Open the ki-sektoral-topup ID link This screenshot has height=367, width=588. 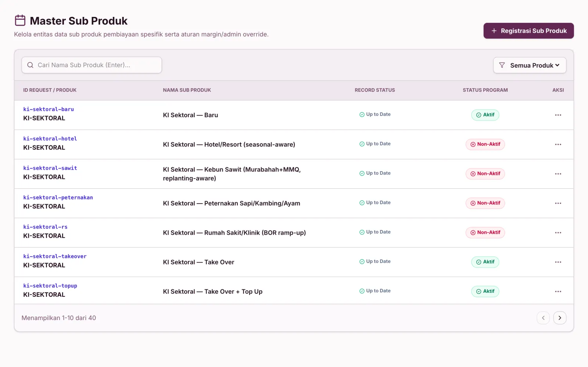(50, 285)
